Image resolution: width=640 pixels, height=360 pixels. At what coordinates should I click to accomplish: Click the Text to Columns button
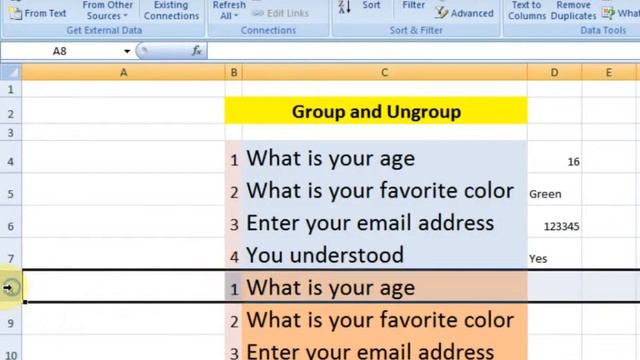[x=527, y=11]
